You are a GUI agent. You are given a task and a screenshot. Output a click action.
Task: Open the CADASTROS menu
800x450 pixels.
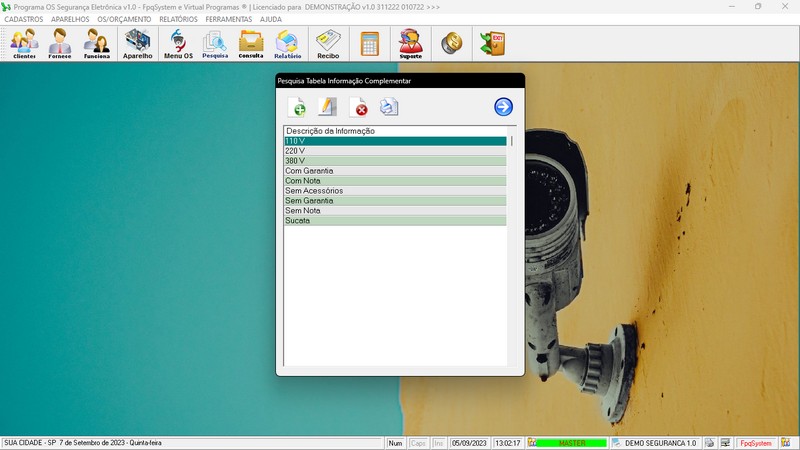point(24,19)
